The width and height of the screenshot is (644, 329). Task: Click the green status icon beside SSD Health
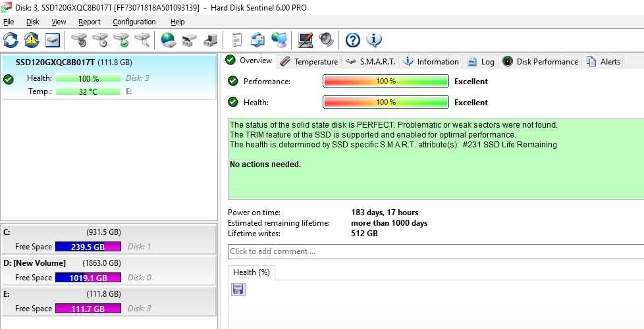point(8,79)
